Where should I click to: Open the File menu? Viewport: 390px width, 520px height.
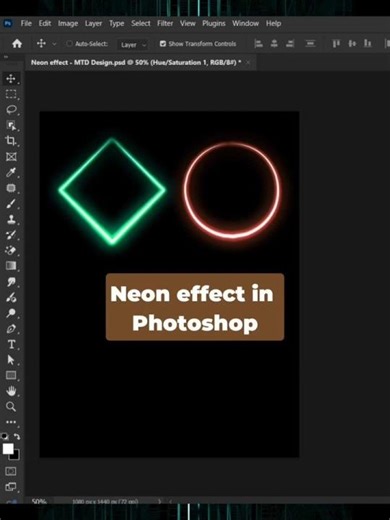coord(26,23)
